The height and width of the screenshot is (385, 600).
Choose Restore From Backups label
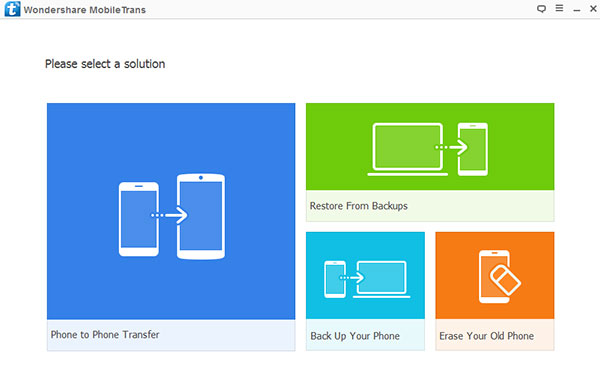[359, 206]
